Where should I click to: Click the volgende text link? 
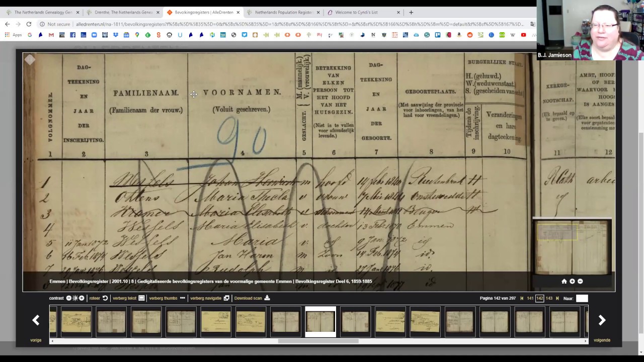coord(602,340)
